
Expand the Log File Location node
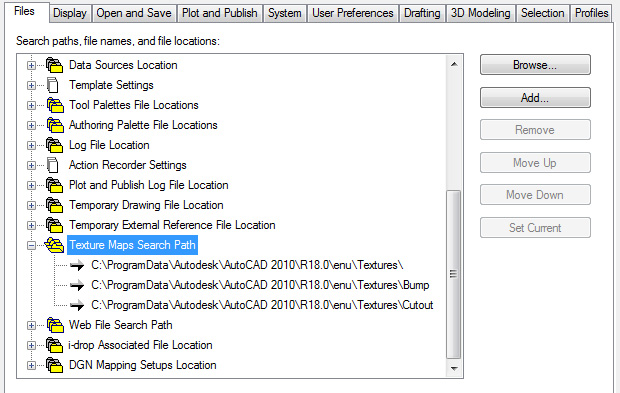(31, 145)
